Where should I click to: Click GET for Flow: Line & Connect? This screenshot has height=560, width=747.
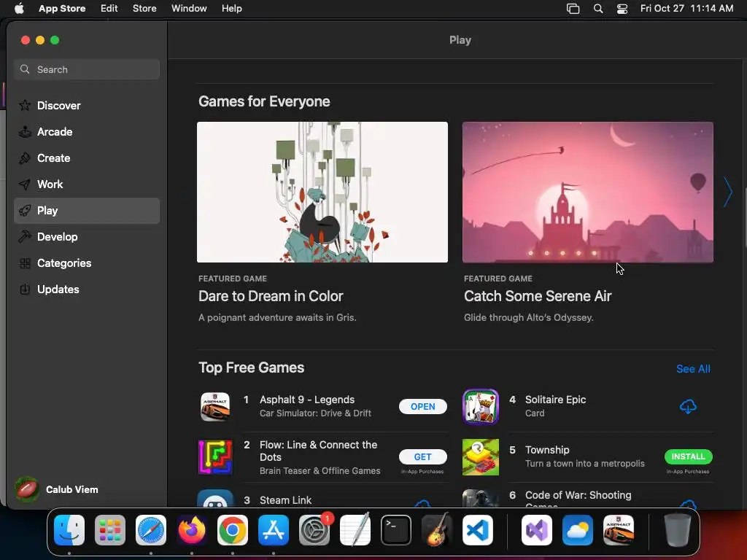(x=423, y=456)
